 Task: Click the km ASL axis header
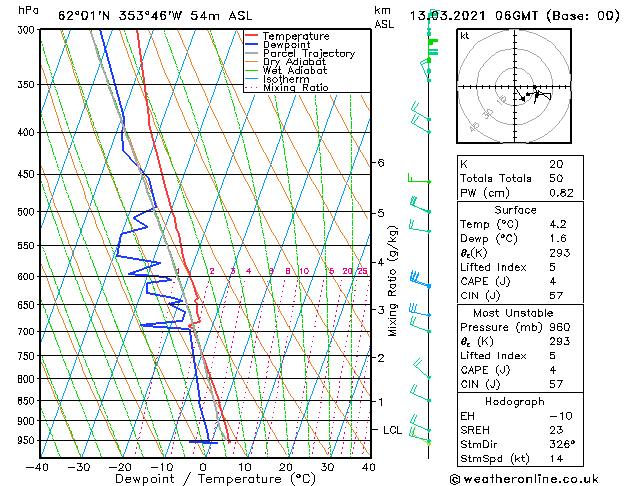pos(384,17)
